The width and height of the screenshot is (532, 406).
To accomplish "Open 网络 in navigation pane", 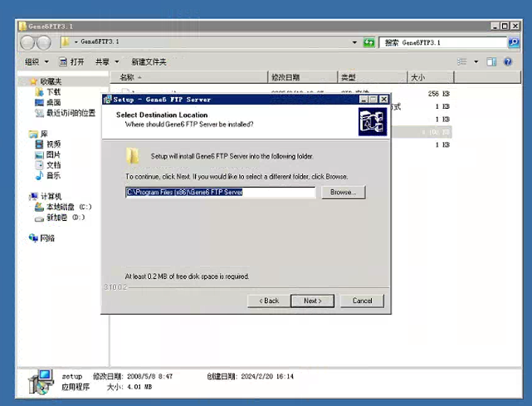I will coord(47,238).
